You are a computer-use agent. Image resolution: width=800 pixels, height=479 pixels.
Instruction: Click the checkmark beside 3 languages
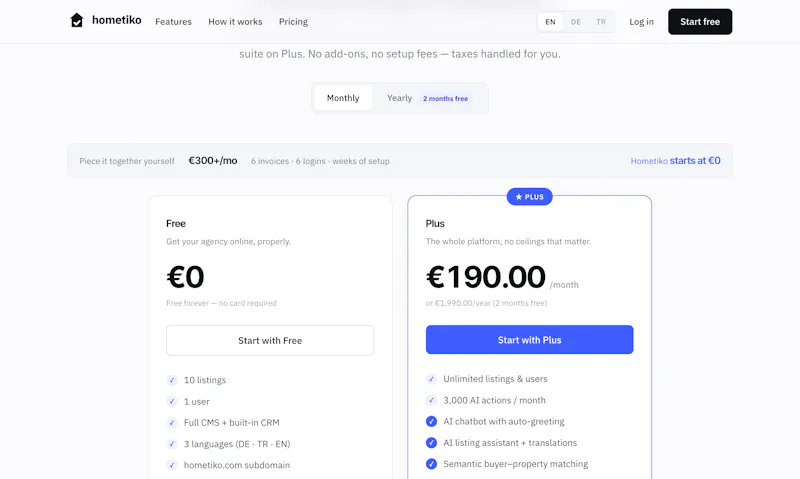pos(172,444)
